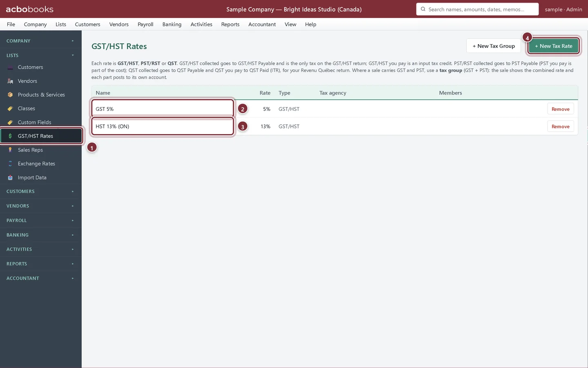This screenshot has width=588, height=368.
Task: Open the Accountant menu
Action: (262, 24)
